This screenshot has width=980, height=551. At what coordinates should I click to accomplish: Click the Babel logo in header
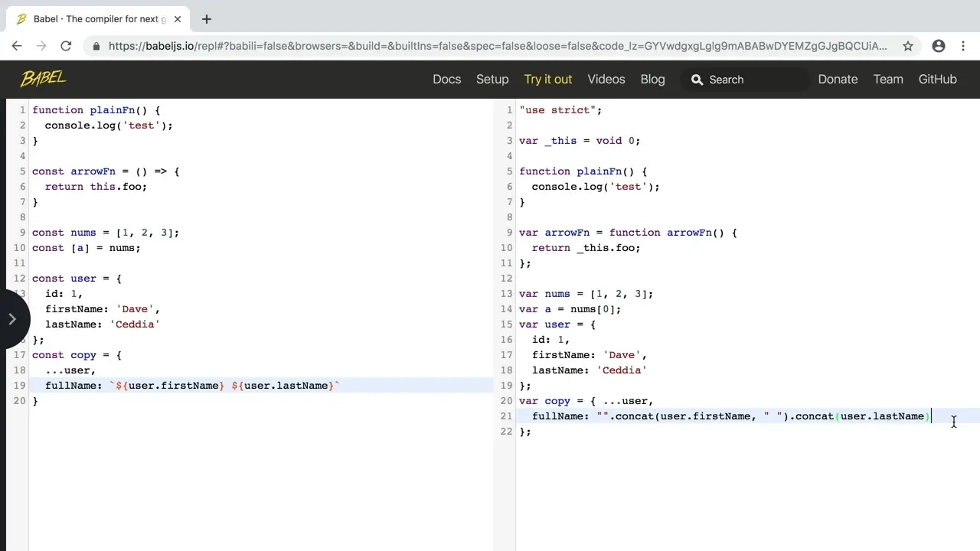click(43, 78)
